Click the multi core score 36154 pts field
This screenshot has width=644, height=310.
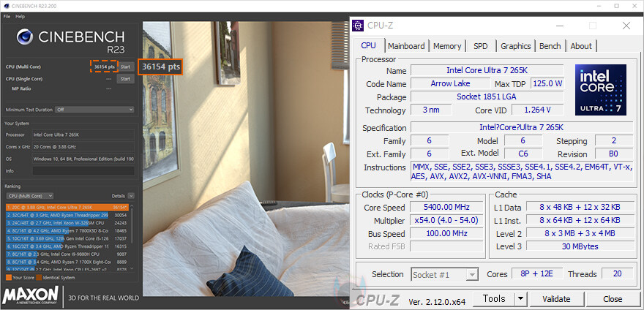pos(104,67)
